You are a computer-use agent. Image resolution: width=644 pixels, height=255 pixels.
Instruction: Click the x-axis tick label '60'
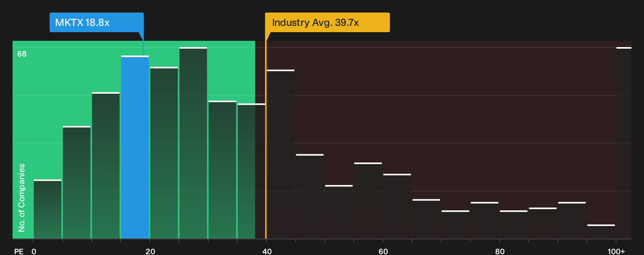(383, 251)
